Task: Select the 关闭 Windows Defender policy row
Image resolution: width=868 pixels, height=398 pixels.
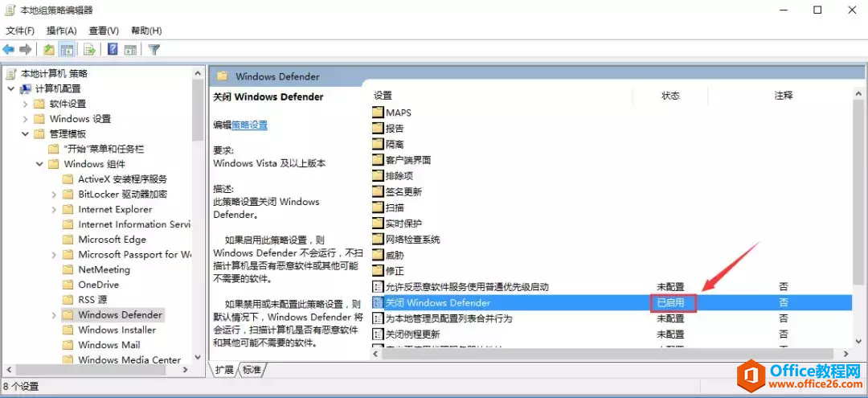Action: click(611, 303)
